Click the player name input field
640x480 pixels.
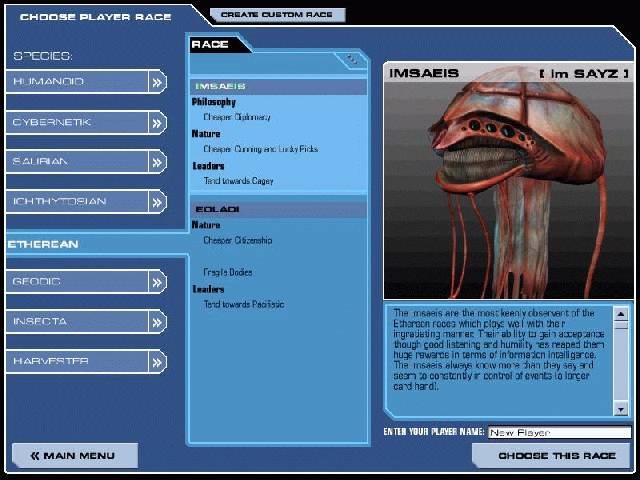coord(558,433)
